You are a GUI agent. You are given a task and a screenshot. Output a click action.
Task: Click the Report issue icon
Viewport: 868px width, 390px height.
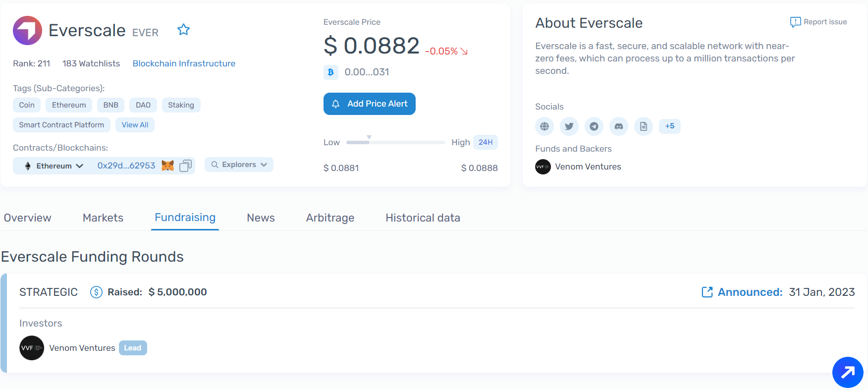pos(795,22)
